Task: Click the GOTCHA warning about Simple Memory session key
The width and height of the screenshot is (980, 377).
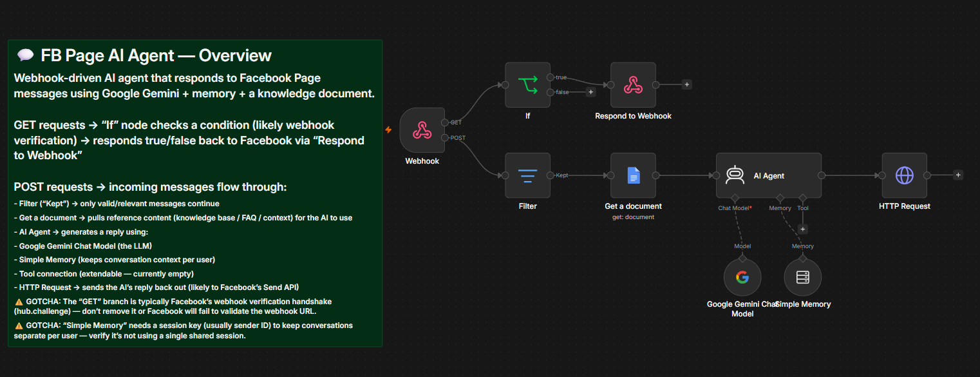Action: coord(184,331)
